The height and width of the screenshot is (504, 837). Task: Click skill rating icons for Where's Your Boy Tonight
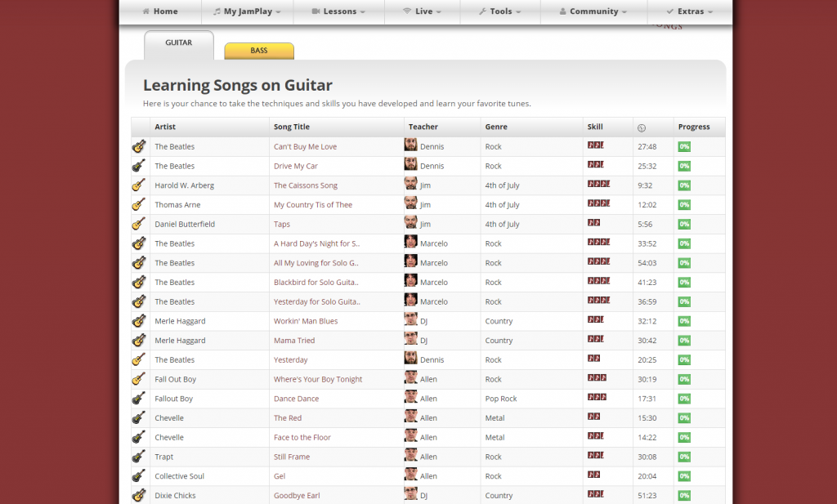[x=597, y=377]
